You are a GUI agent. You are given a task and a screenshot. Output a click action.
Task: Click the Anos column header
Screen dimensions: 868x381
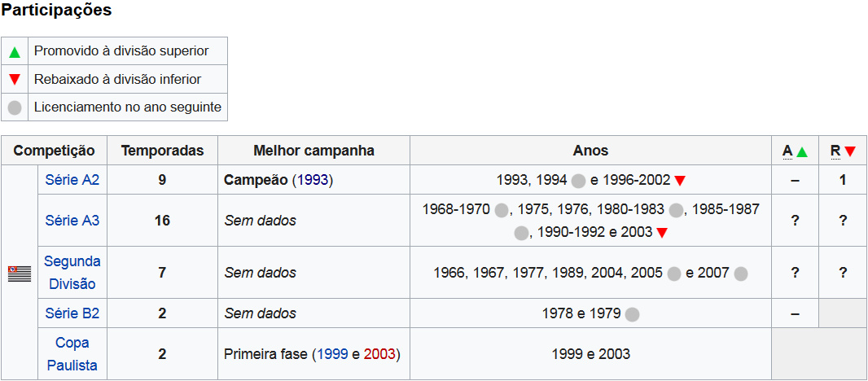590,151
